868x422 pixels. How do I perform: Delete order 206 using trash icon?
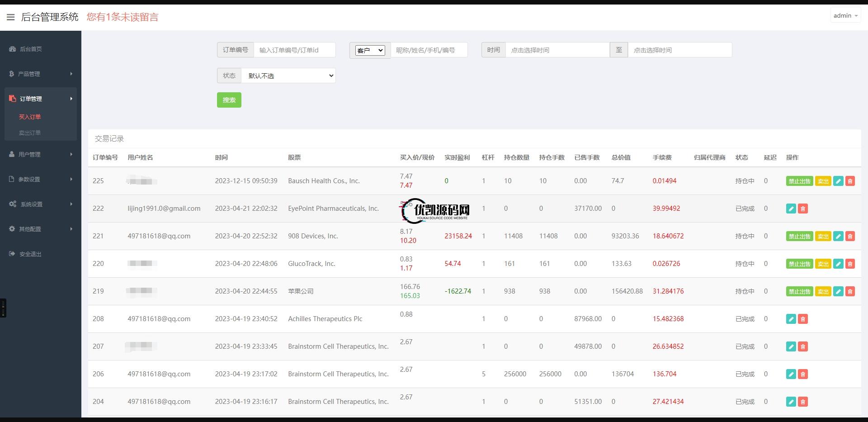coord(802,374)
